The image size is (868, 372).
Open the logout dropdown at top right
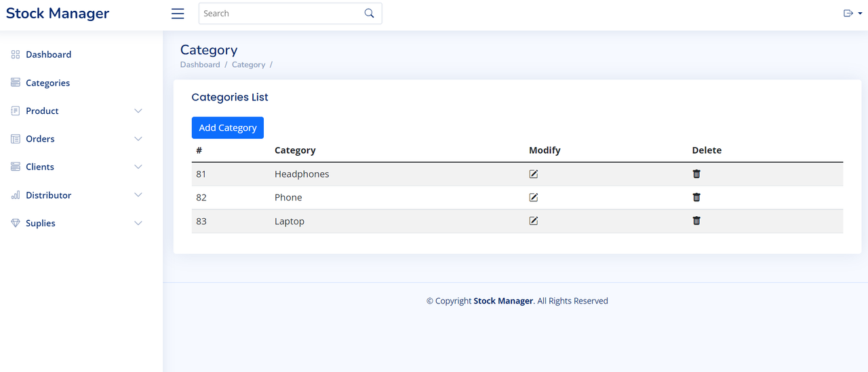point(852,14)
